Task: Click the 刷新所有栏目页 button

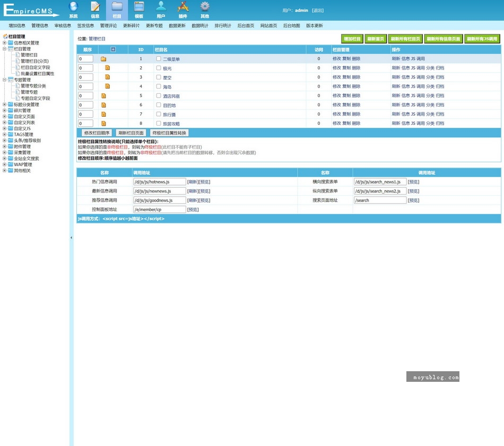Action: pos(406,39)
